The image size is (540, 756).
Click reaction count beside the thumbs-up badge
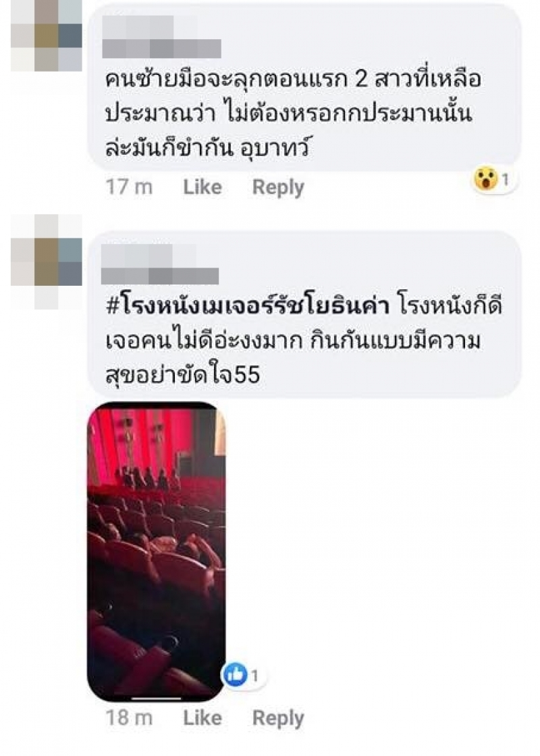254,676
